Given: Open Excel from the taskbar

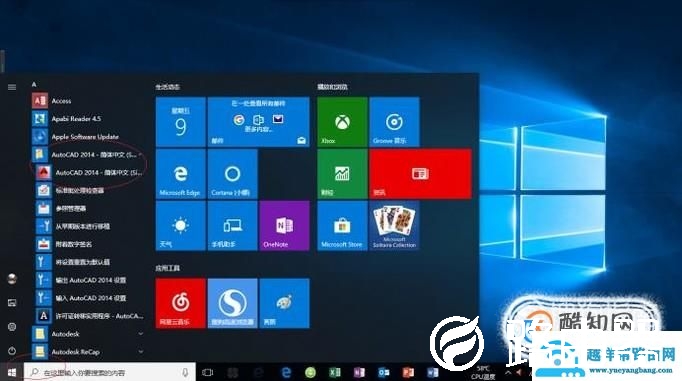Looking at the screenshot, I should tap(335, 372).
